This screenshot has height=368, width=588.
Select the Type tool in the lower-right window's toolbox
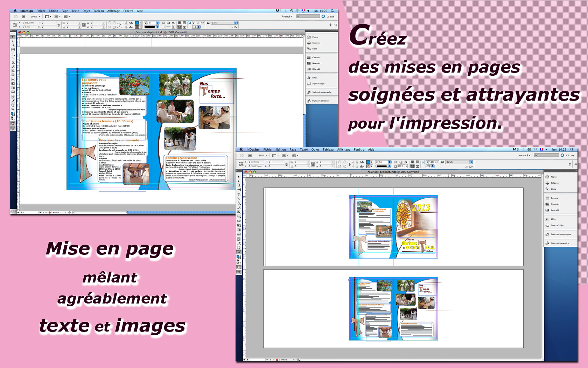tap(239, 195)
